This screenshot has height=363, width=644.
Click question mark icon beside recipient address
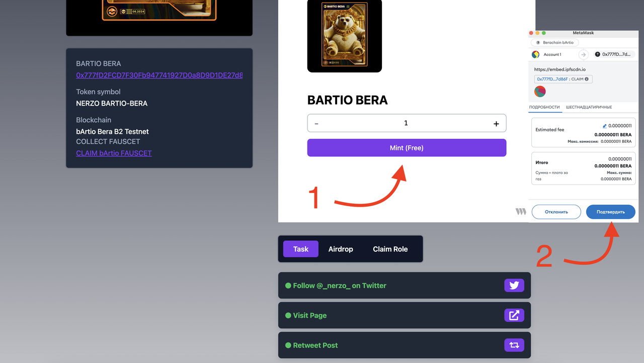pyautogui.click(x=598, y=54)
